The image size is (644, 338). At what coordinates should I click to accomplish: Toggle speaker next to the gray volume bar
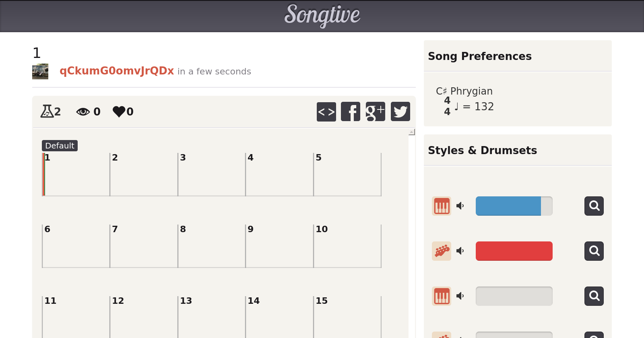460,296
